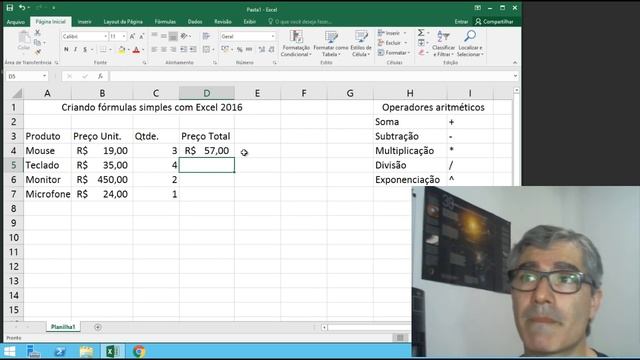640x360 pixels.
Task: Open text orientation options
Action: (184, 36)
